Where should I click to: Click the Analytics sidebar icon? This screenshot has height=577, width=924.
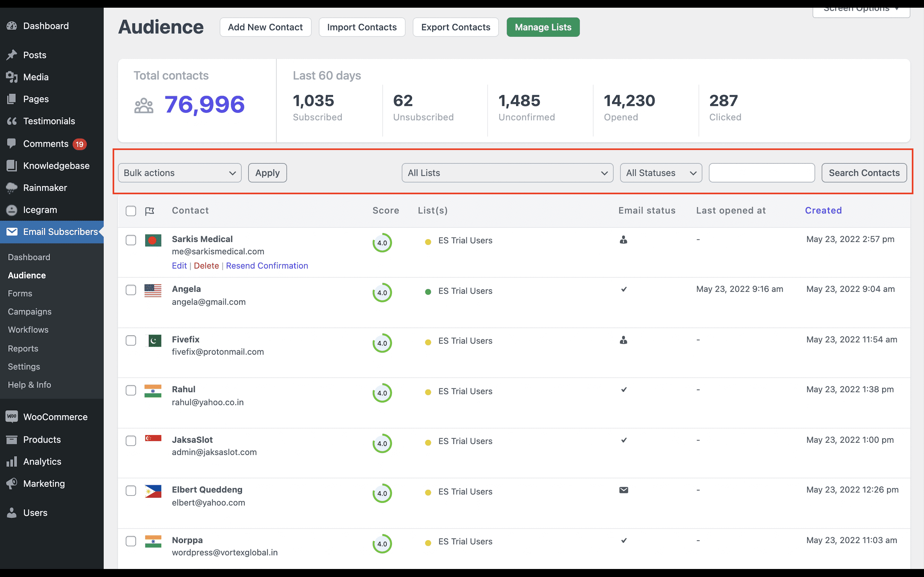click(12, 461)
